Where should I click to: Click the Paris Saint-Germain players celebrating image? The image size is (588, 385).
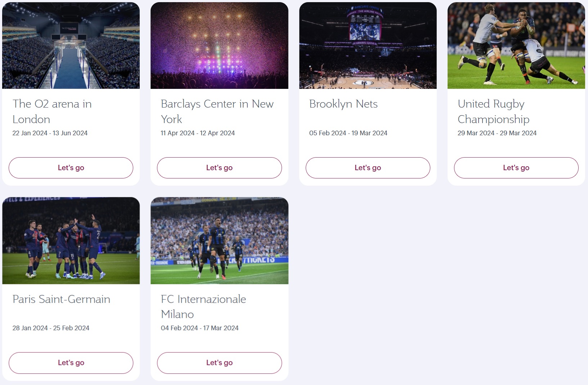coord(71,241)
